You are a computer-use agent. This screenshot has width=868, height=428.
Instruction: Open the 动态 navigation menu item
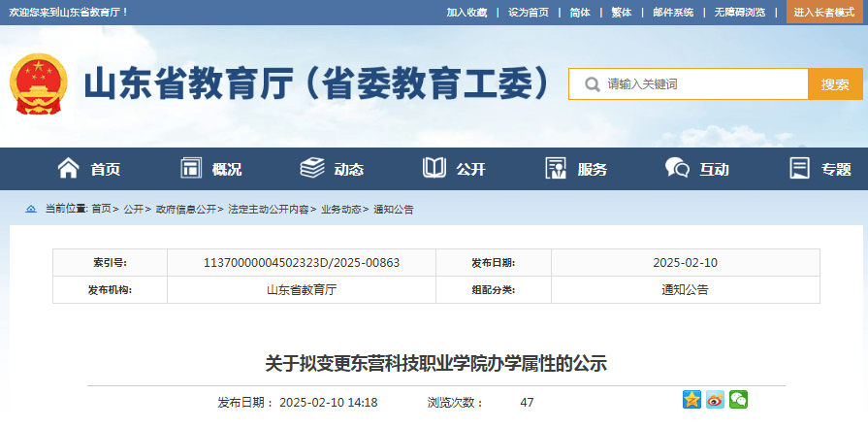[349, 170]
